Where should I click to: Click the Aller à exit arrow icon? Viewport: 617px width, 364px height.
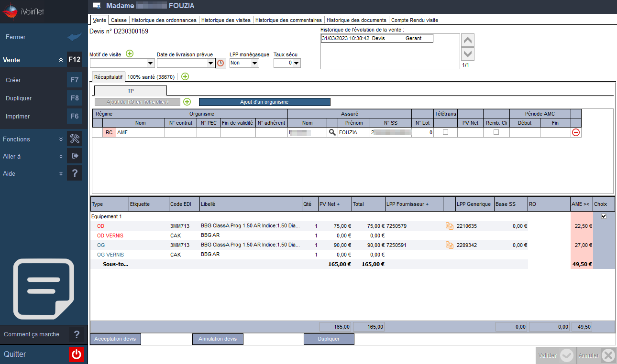[74, 156]
